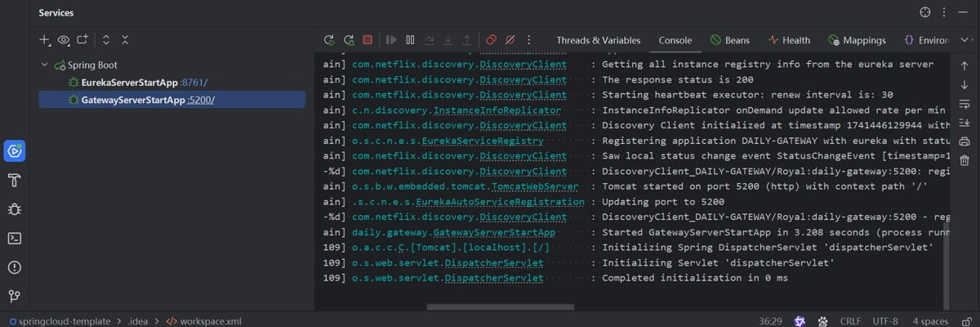Select GatewayServerStartApp service
The width and height of the screenshot is (980, 327).
(132, 100)
